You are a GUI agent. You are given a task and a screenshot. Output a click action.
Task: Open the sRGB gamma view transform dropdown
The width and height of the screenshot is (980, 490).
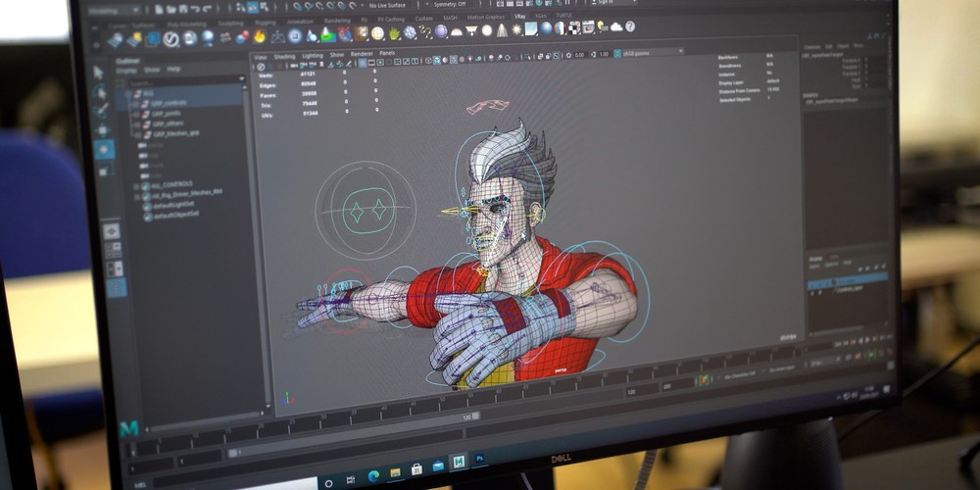(653, 52)
